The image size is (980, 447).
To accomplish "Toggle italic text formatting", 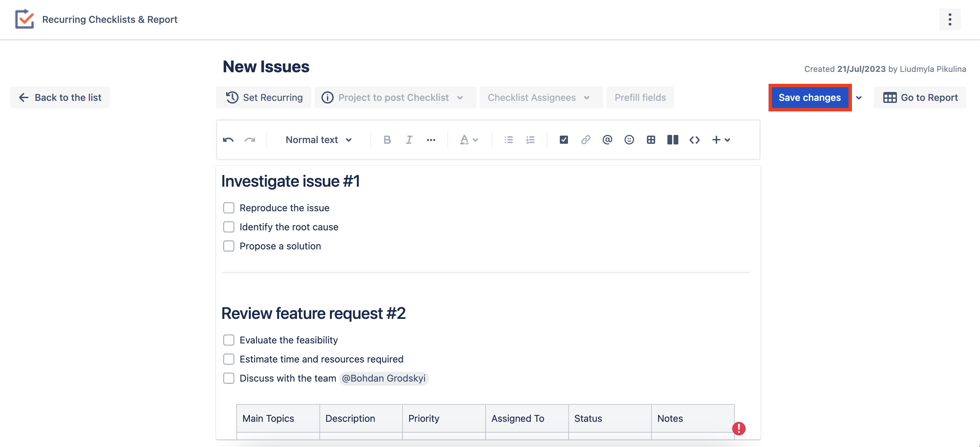I will [x=409, y=140].
